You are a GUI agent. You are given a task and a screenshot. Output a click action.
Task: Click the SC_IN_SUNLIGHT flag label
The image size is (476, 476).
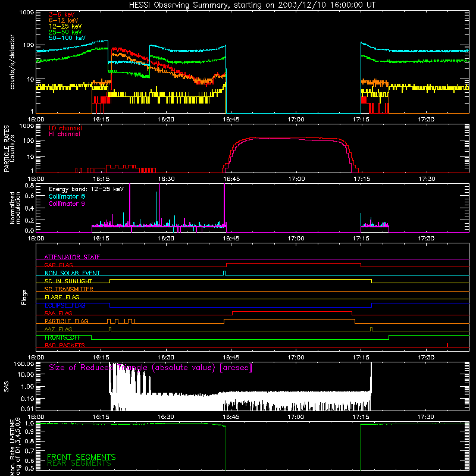(68, 281)
